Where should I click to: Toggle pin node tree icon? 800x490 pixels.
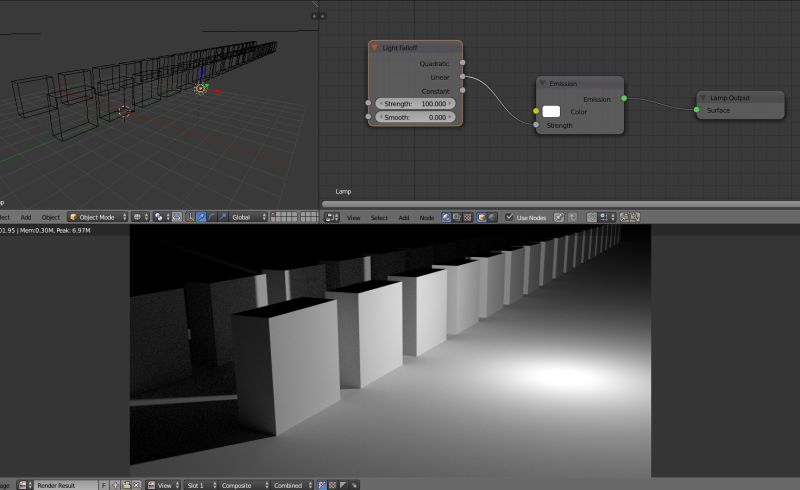pyautogui.click(x=559, y=217)
